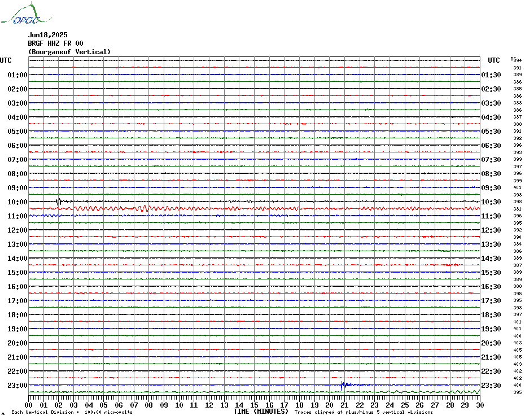
Task: Click the 22:30 label on the right
Action: click(x=491, y=371)
